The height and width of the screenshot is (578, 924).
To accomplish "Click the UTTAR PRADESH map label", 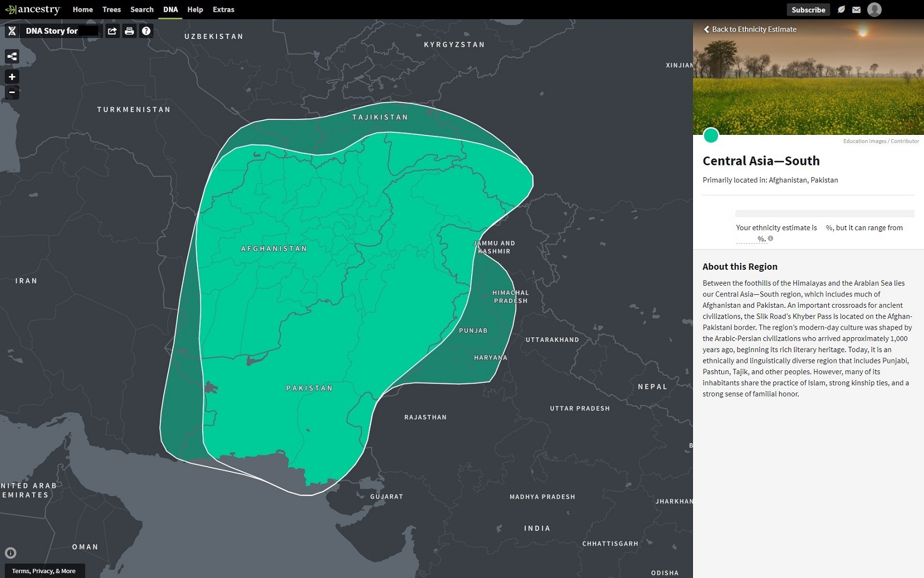I will [x=580, y=409].
